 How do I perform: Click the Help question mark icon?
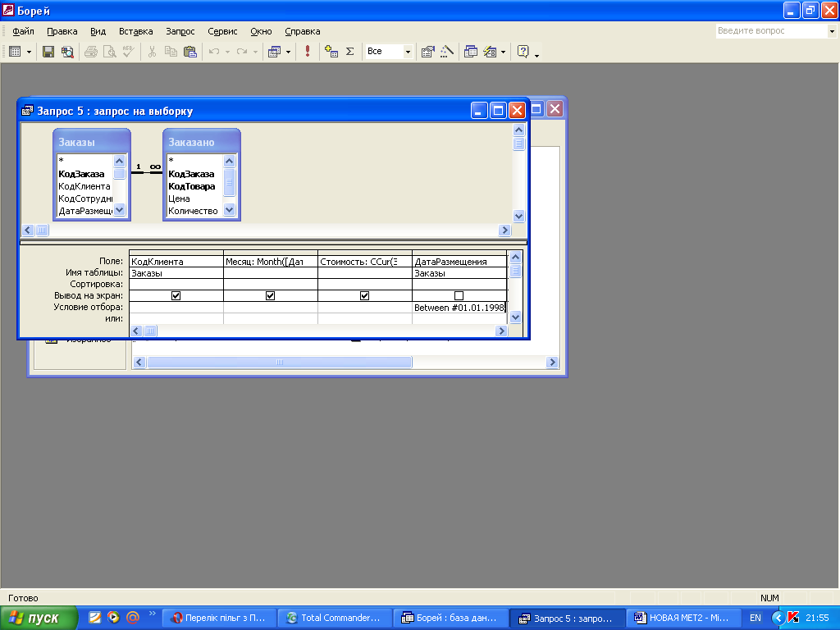(x=523, y=52)
